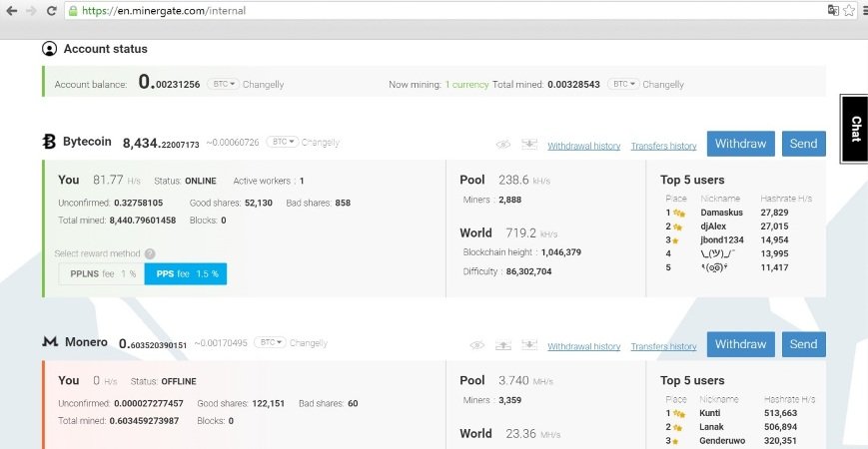Click Monero Good shares value 122,151
868x449 pixels.
(269, 404)
